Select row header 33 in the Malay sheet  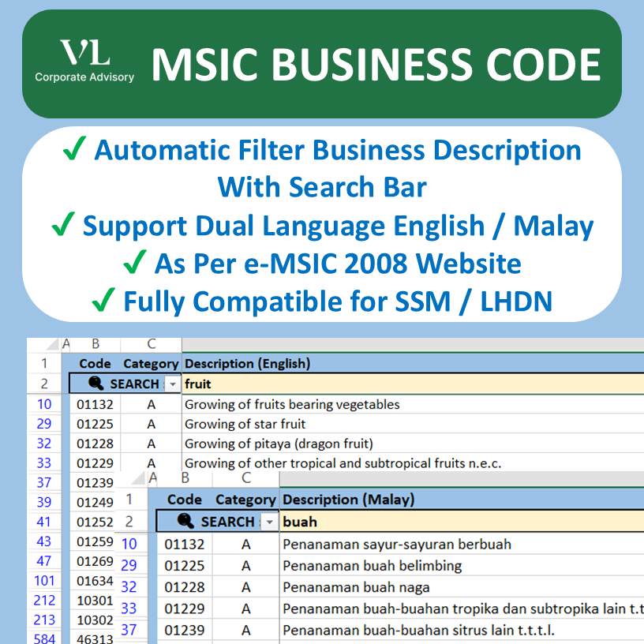pyautogui.click(x=129, y=608)
